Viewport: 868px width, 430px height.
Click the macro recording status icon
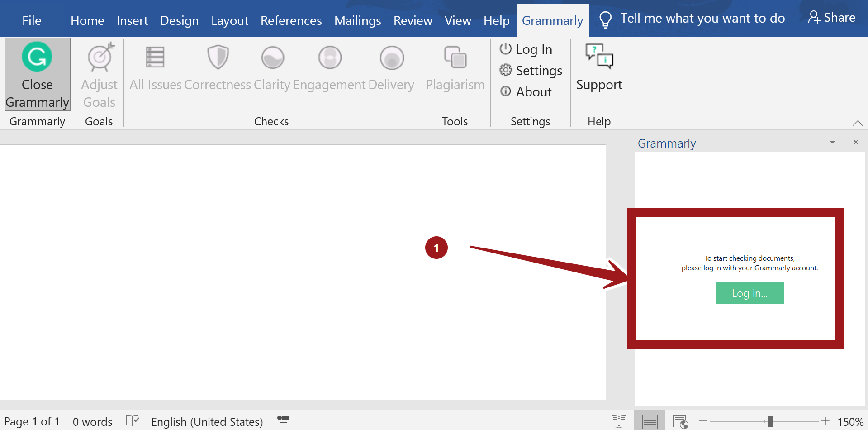pos(283,421)
